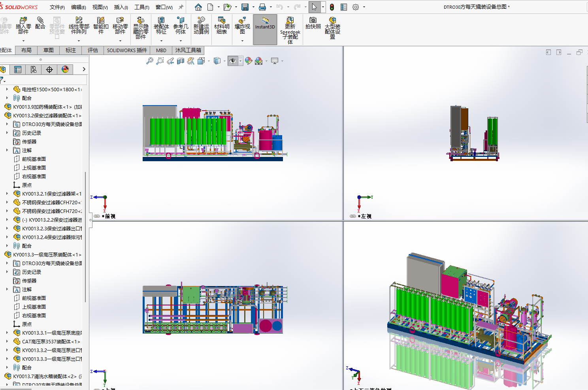Open the 文件(F) menu
Image resolution: width=588 pixels, height=390 pixels.
coord(57,7)
